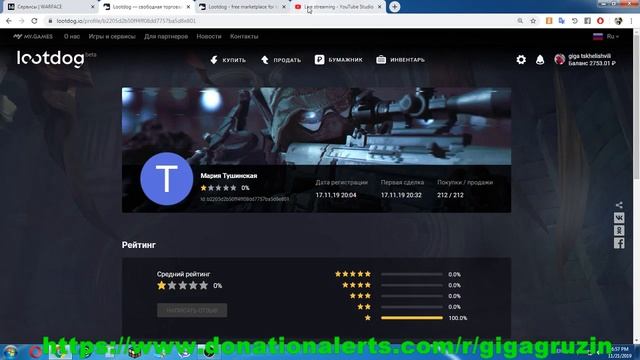Open 'Игры и сервисы' link

(112, 36)
